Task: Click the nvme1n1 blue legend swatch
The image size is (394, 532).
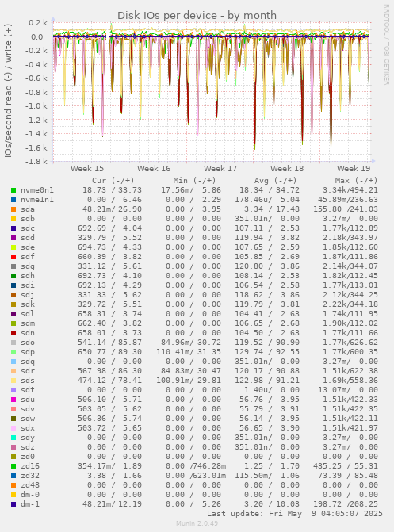Action: pyautogui.click(x=13, y=200)
